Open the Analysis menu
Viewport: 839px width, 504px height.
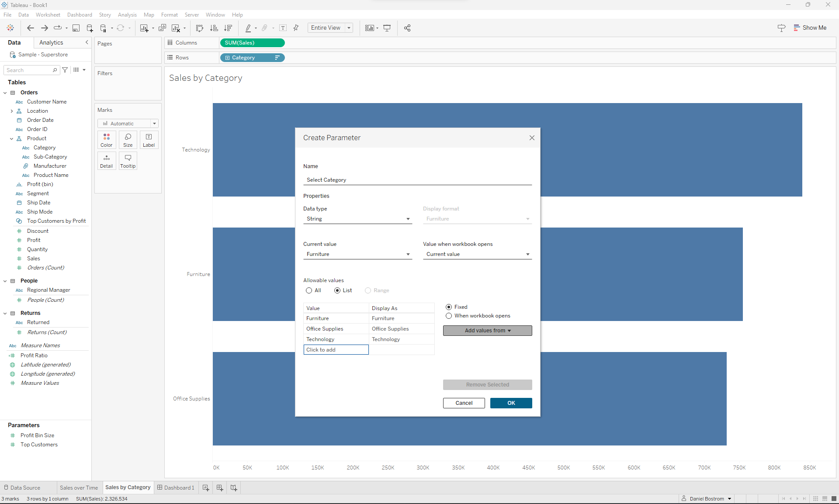(127, 15)
